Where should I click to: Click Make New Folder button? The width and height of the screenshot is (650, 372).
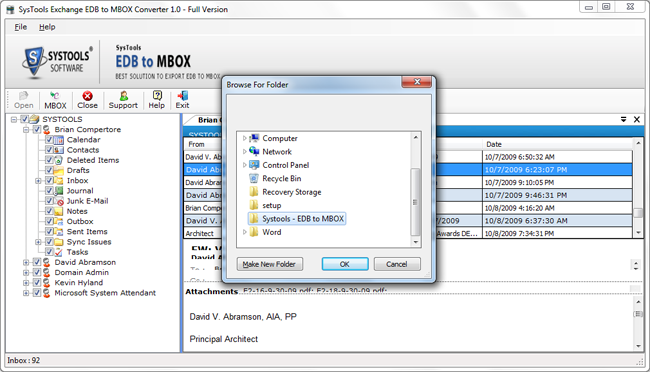[269, 264]
